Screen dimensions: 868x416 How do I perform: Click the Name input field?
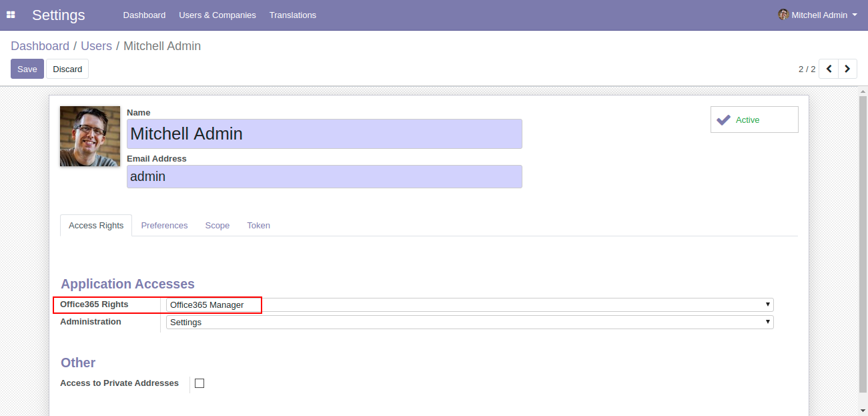click(324, 134)
